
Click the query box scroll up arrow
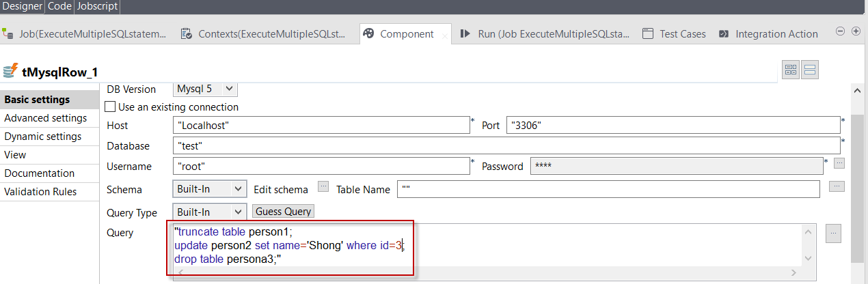pos(809,231)
